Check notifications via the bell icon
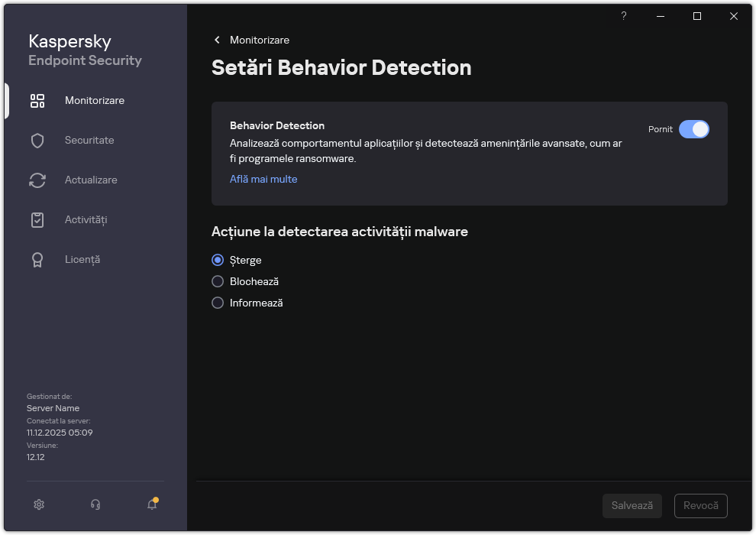The width and height of the screenshot is (756, 535). [151, 504]
